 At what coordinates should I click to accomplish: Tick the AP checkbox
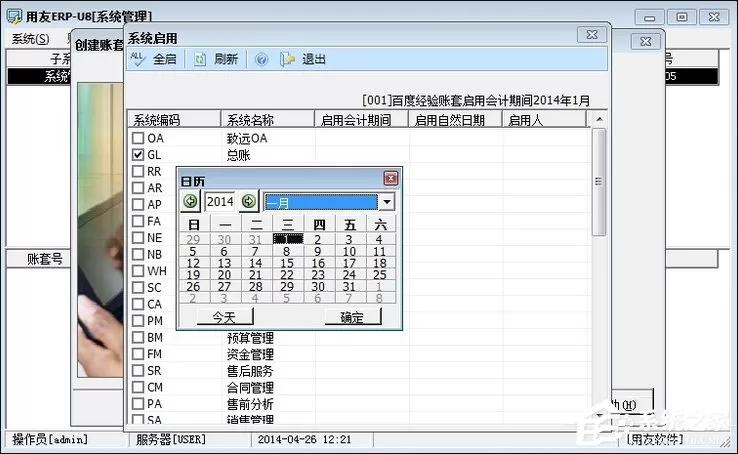pos(138,204)
